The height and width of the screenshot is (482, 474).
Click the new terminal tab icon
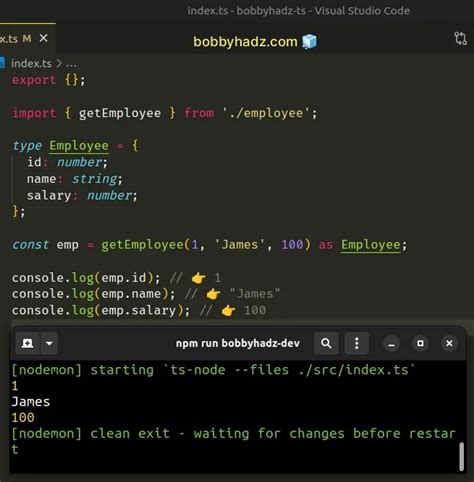point(27,343)
